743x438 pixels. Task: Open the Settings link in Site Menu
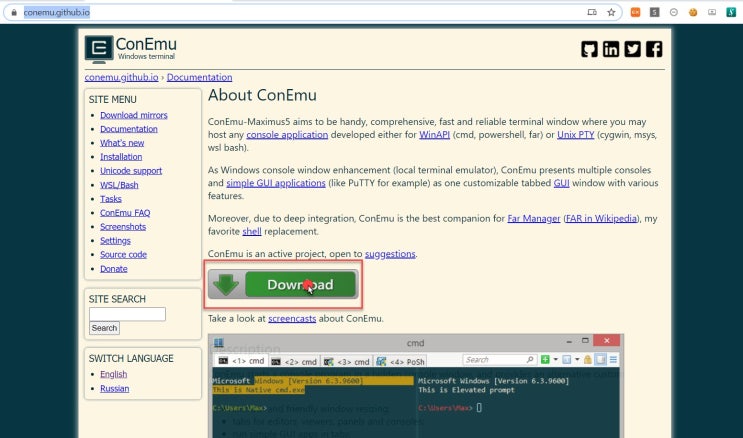(x=115, y=241)
